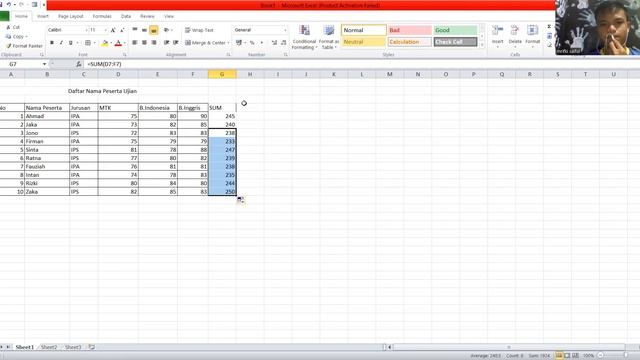
Task: Expand the cell styles gallery
Action: (x=482, y=45)
